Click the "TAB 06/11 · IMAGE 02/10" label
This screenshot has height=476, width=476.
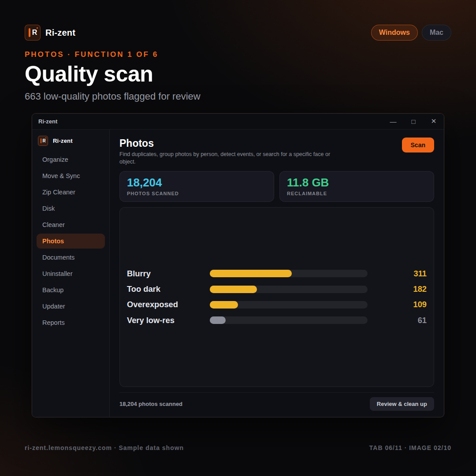click(x=410, y=448)
